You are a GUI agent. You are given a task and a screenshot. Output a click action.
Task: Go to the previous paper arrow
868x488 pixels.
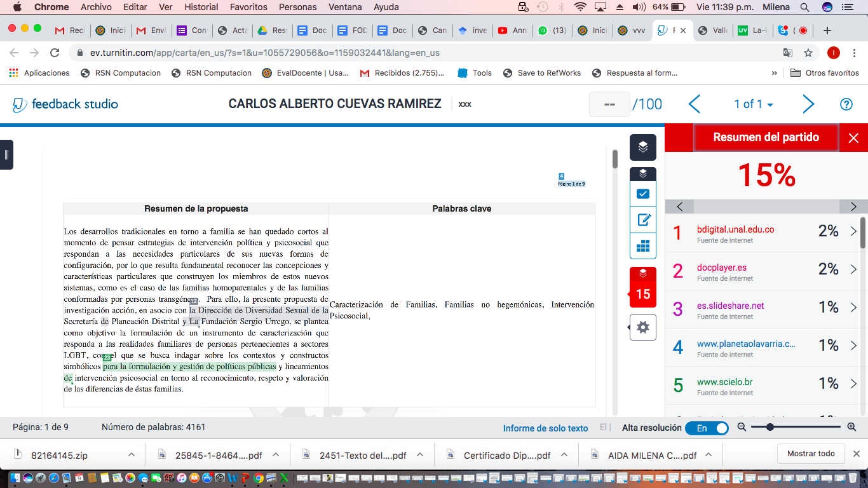click(x=694, y=104)
